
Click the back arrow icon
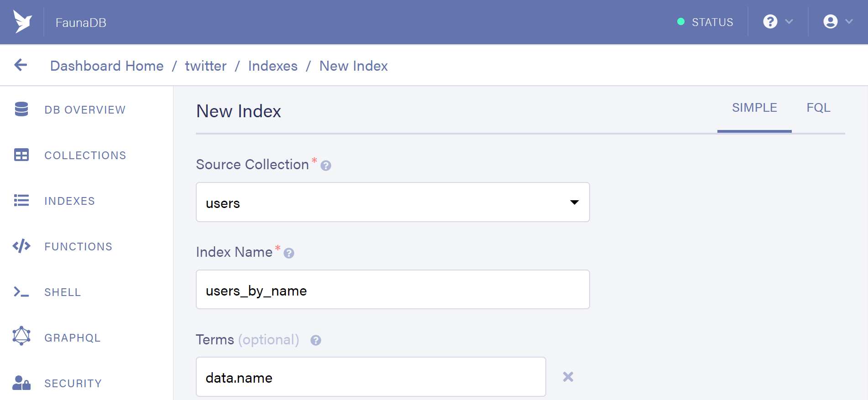21,65
